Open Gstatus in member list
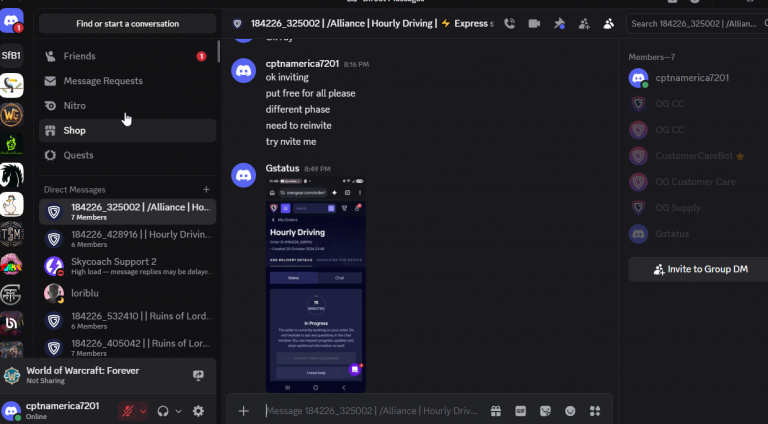This screenshot has width=768, height=424. [x=696, y=234]
